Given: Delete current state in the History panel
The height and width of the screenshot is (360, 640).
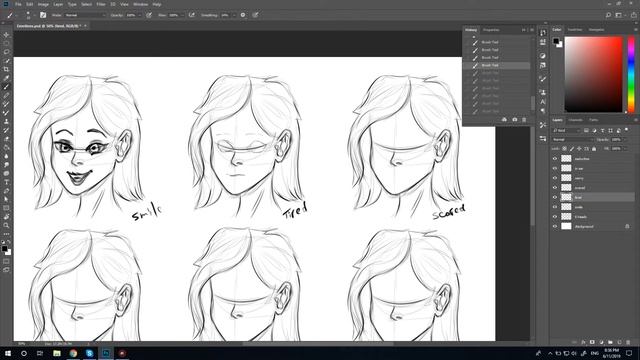Looking at the screenshot, I should coord(524,120).
